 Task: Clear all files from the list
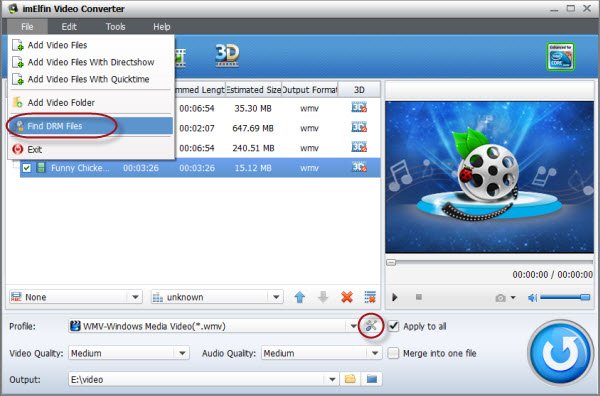370,297
